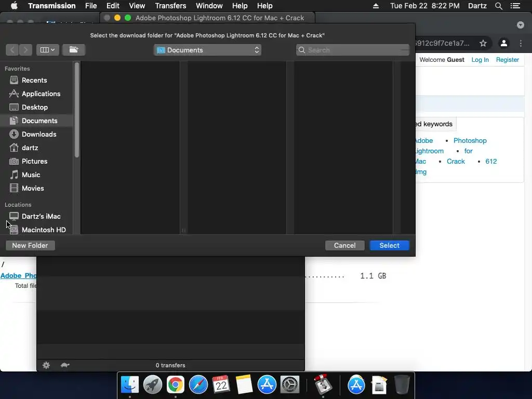
Task: Open Calendar from the Dock
Action: tap(221, 385)
